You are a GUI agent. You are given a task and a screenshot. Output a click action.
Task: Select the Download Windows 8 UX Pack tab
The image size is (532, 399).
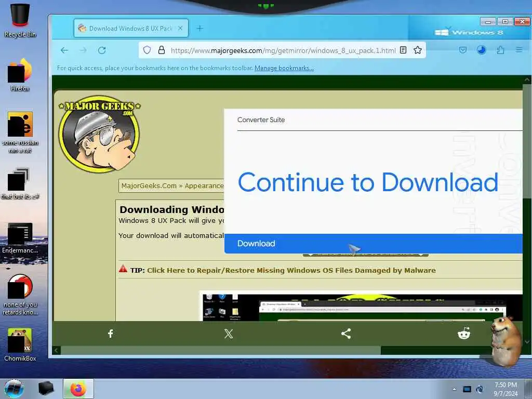(131, 29)
